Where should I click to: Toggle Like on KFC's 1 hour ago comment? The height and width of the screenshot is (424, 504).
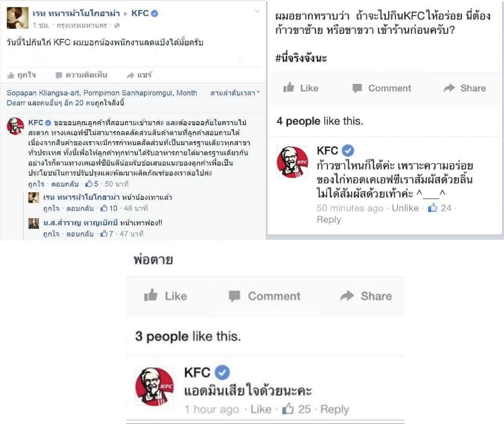[x=261, y=409]
